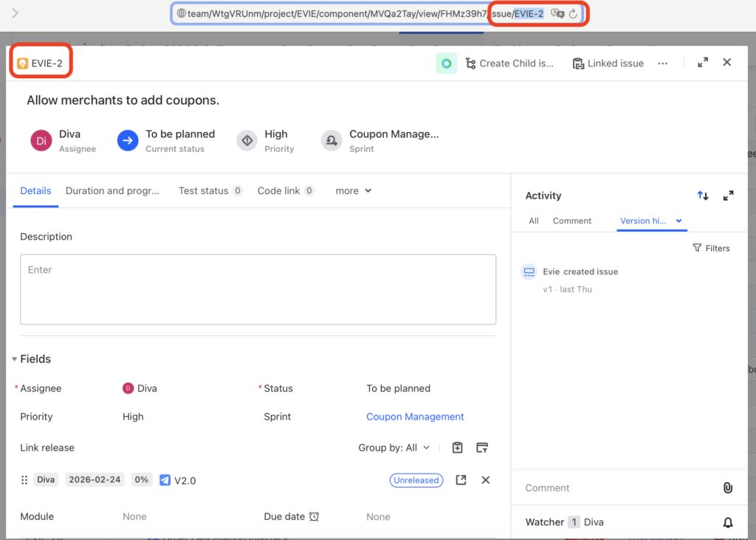
Task: Open the Version history dropdown arrow
Action: tap(678, 221)
